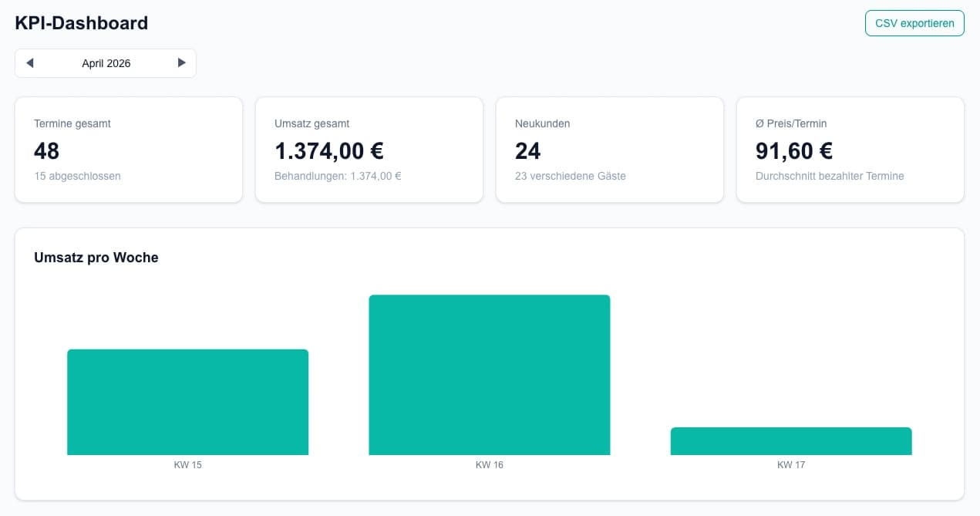Click the KW 15 revenue bar
This screenshot has height=516, width=980.
(x=187, y=401)
